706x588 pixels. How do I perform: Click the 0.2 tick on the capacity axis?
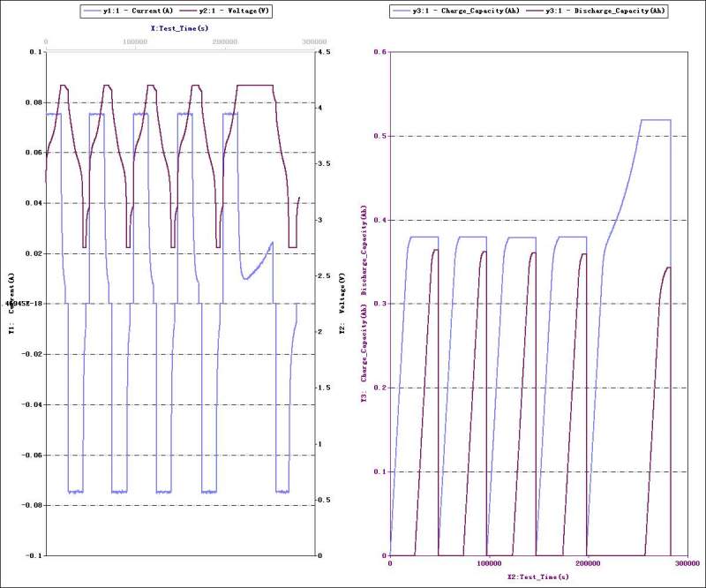click(380, 388)
